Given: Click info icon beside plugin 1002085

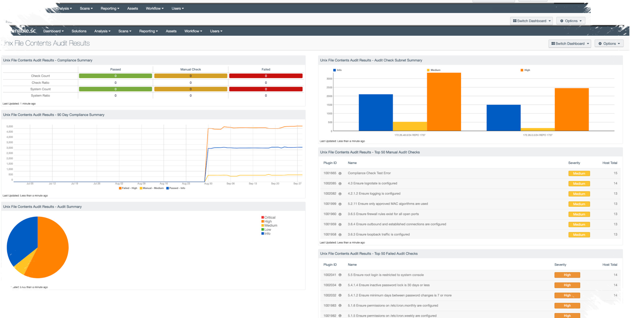Looking at the screenshot, I should coord(340,184).
